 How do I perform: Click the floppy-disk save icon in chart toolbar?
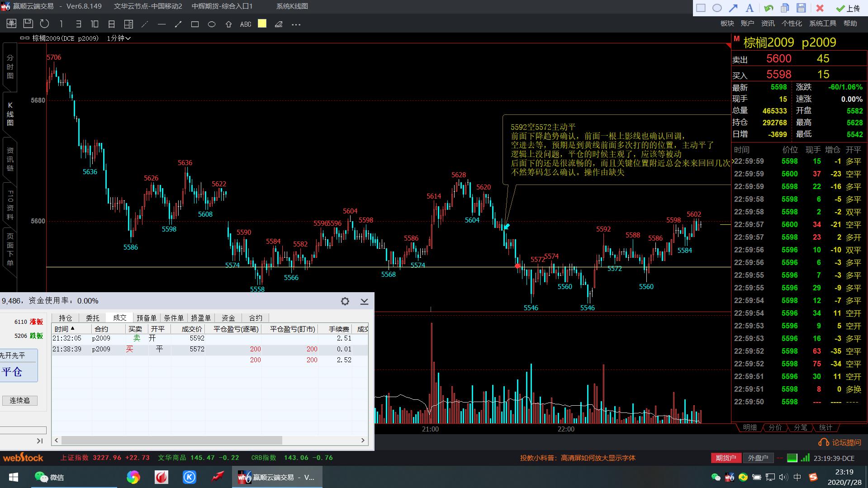(28, 24)
